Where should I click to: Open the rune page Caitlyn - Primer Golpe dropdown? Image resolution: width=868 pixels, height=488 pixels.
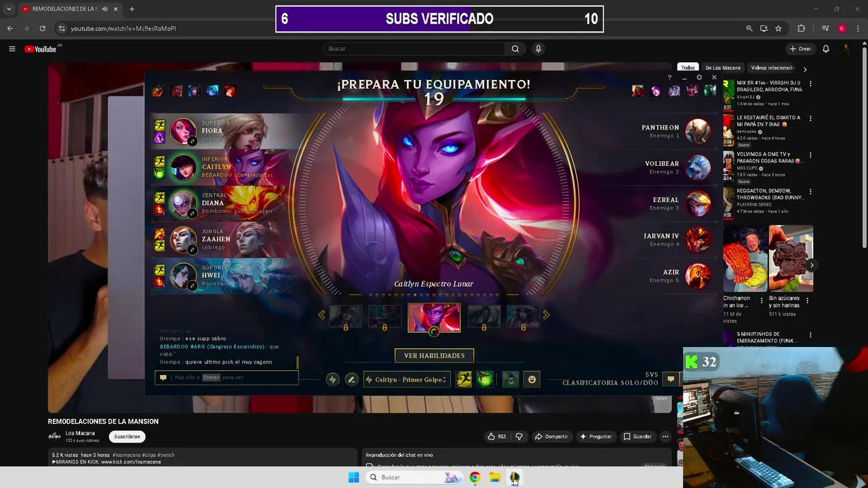(x=407, y=380)
